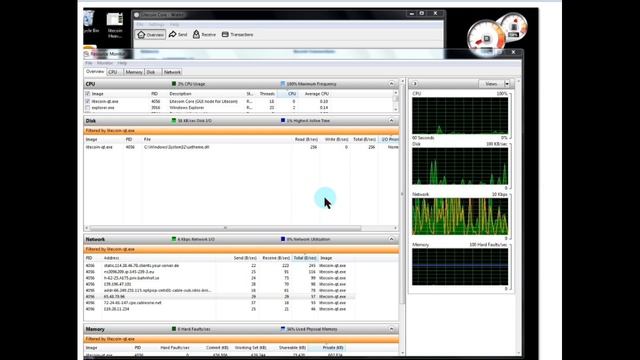Collapse the Memory section
Image resolution: width=640 pixels, height=360 pixels.
(x=391, y=329)
